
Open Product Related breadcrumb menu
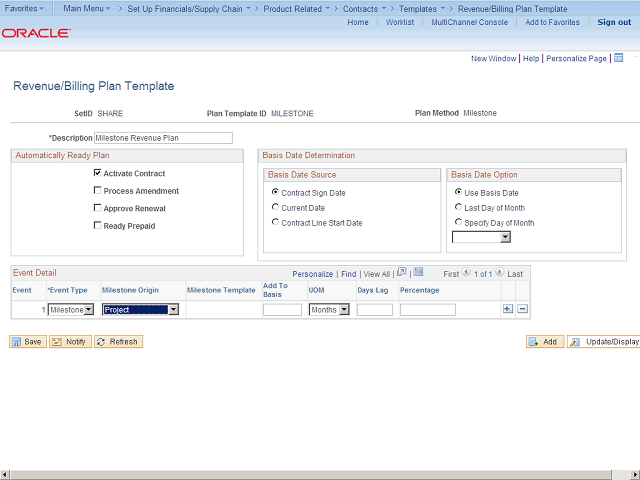(297, 9)
